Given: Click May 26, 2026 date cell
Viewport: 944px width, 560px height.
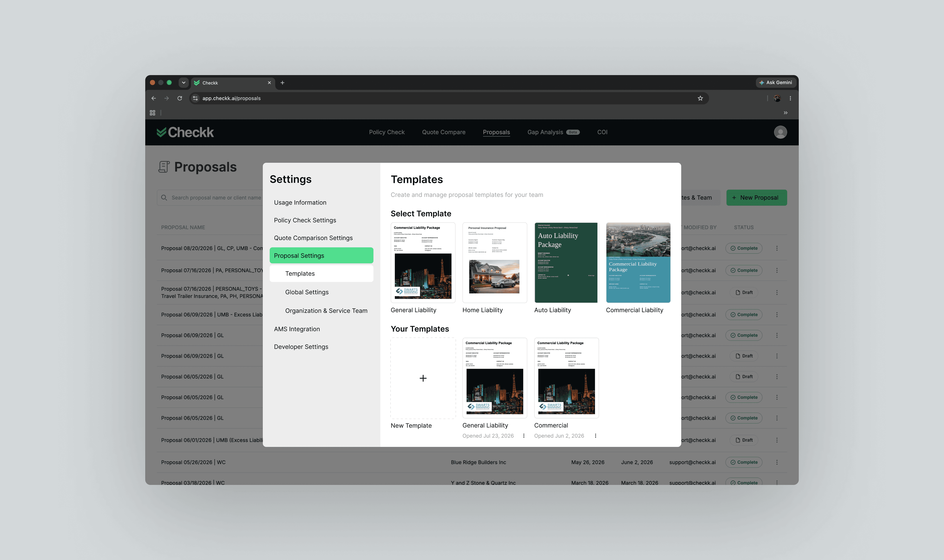Looking at the screenshot, I should tap(588, 462).
